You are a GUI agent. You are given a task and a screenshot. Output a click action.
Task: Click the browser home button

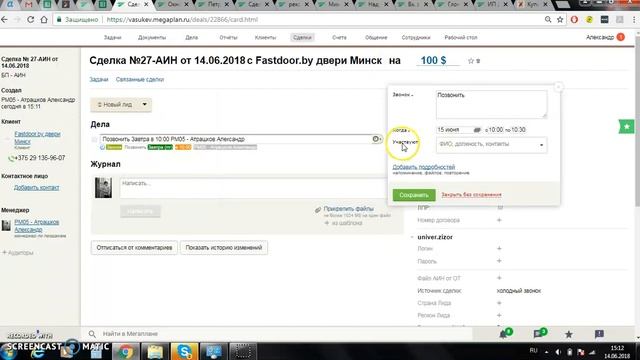coord(44,20)
